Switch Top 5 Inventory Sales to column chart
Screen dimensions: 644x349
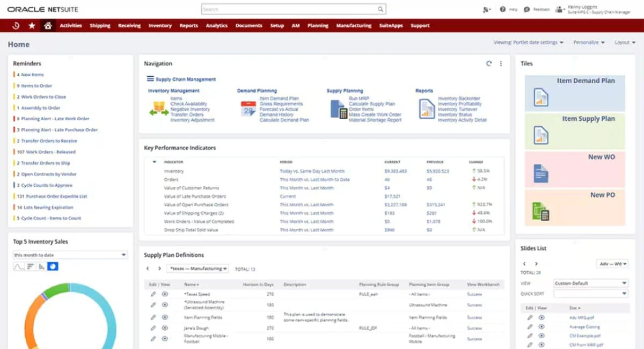click(x=41, y=266)
